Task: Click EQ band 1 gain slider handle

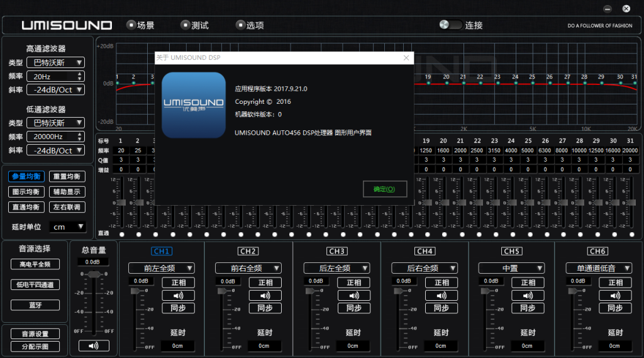Action: point(121,203)
